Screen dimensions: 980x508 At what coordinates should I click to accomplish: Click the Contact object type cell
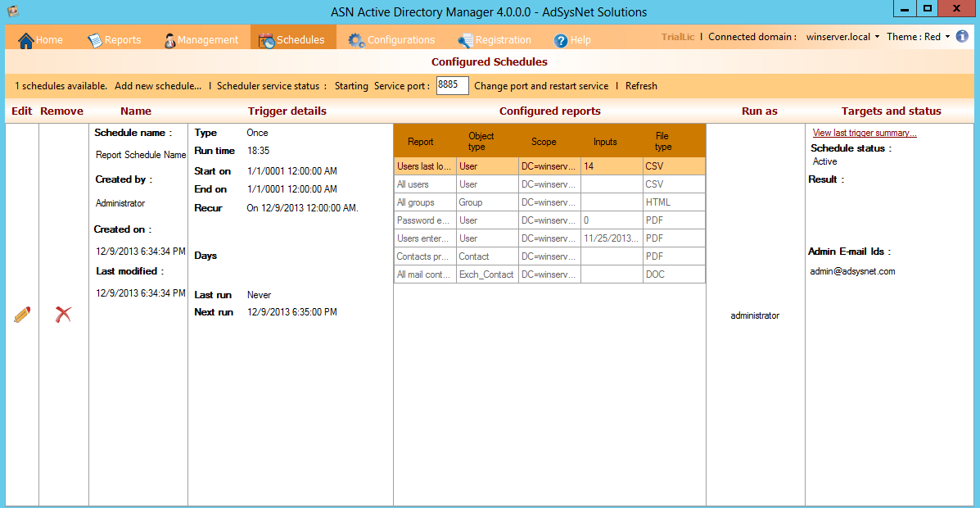click(487, 256)
